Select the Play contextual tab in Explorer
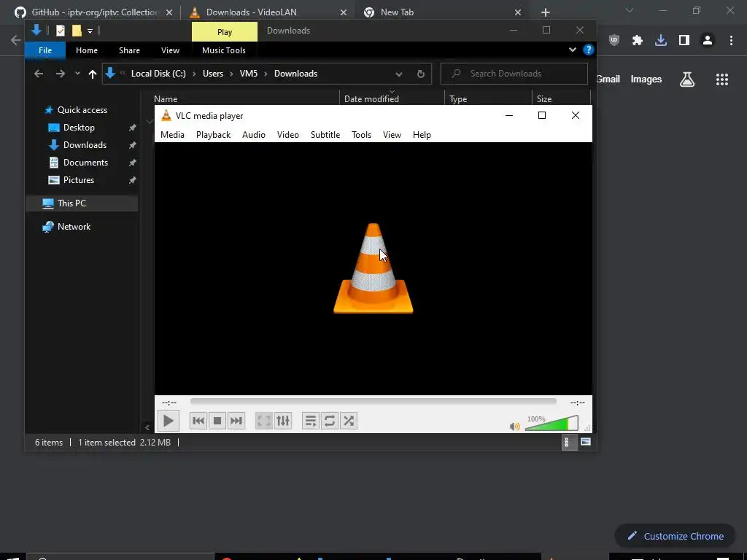The width and height of the screenshot is (747, 560). point(225,32)
